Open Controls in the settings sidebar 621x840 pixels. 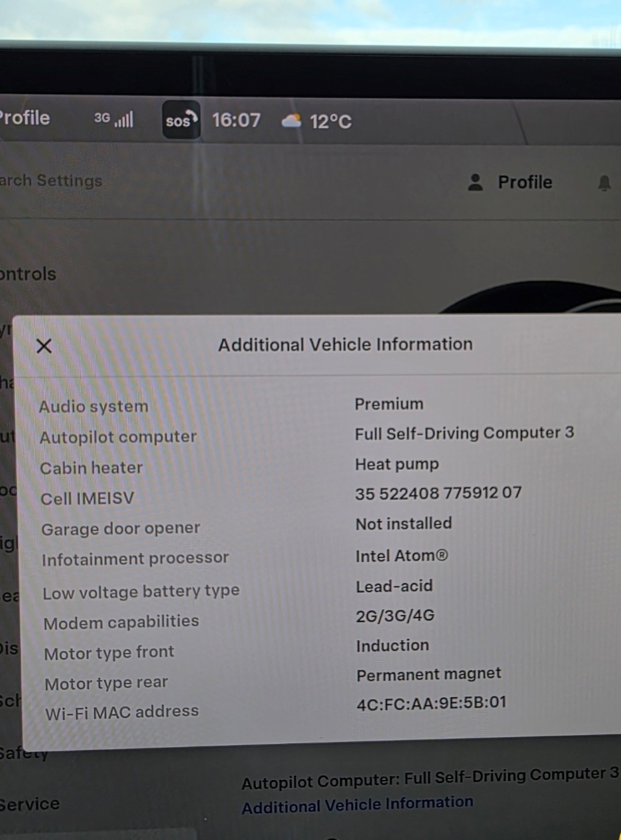coord(28,274)
